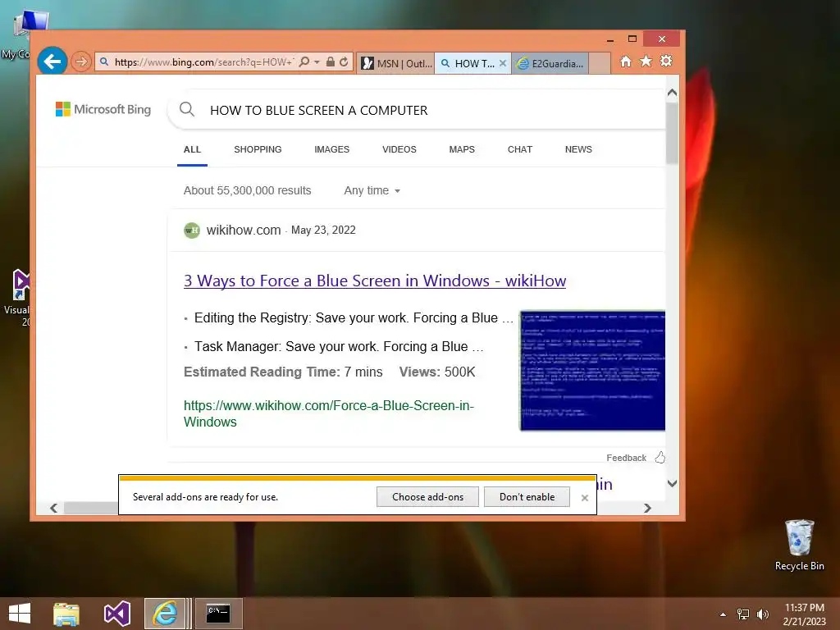Viewport: 840px width, 630px height.
Task: Go back with the browser Back arrow
Action: point(52,62)
